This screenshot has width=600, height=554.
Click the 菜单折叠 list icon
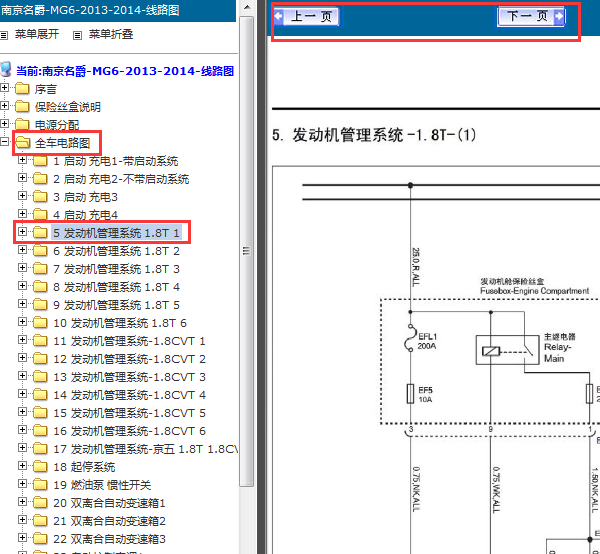[77, 36]
